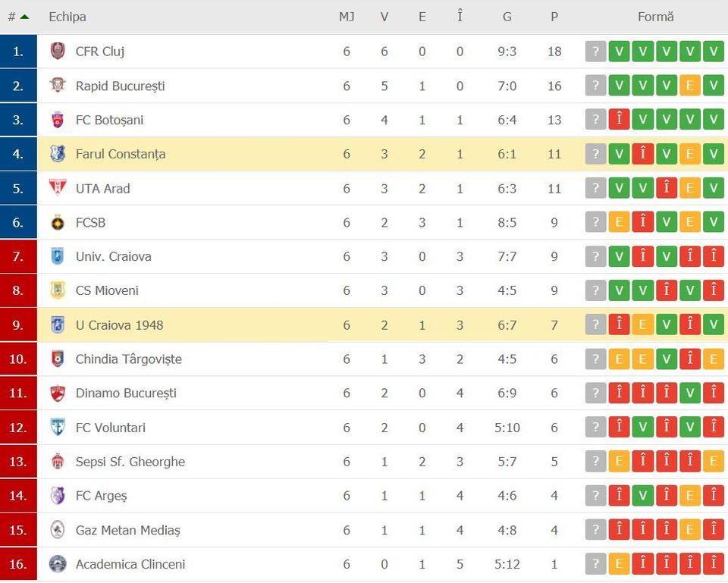Click the FC Voluntari club crest
The width and height of the screenshot is (728, 583).
coord(58,427)
